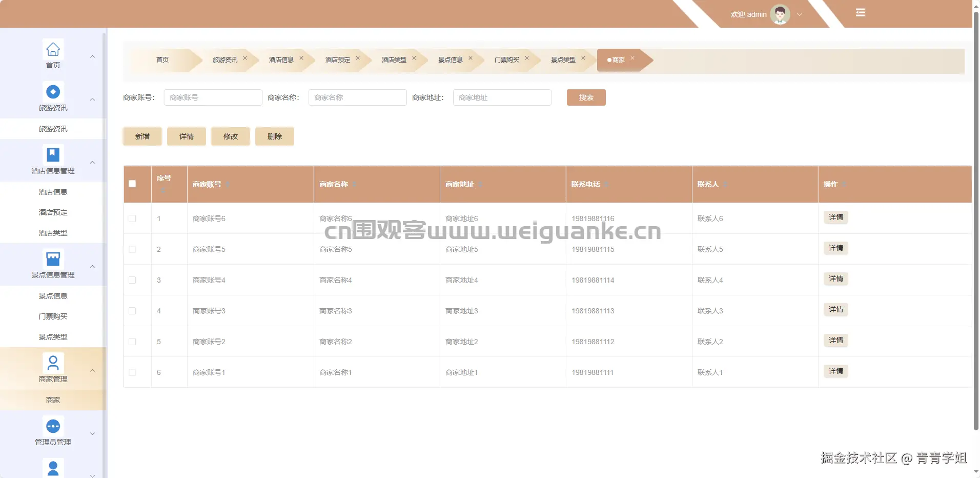Select the 首页 home icon in sidebar
This screenshot has width=980, height=478.
click(53, 49)
